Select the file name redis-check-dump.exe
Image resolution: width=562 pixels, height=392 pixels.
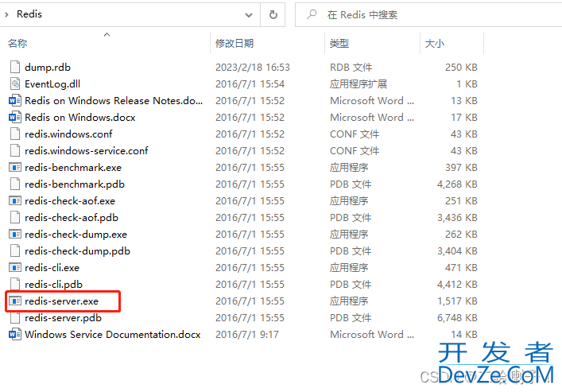[76, 235]
